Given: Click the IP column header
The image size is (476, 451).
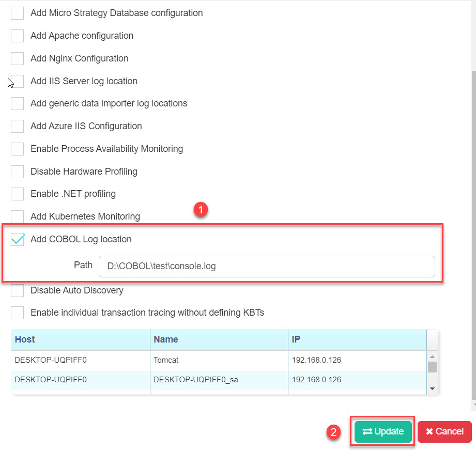Looking at the screenshot, I should tap(357, 339).
